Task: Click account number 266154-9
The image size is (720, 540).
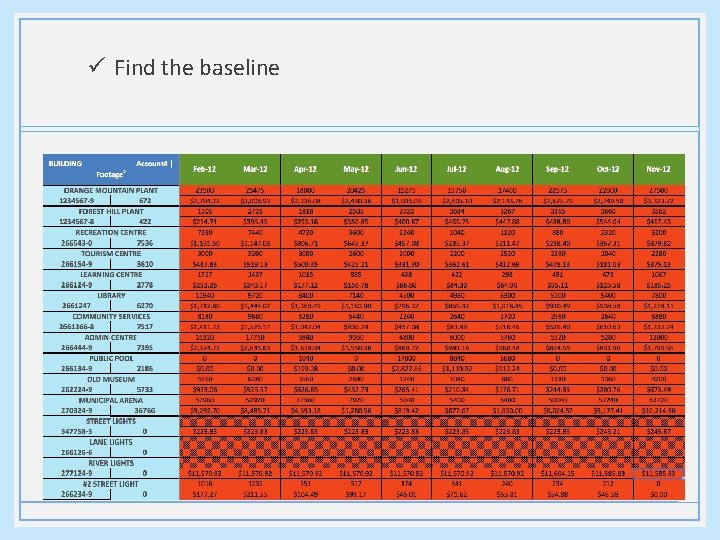Action: click(x=77, y=264)
